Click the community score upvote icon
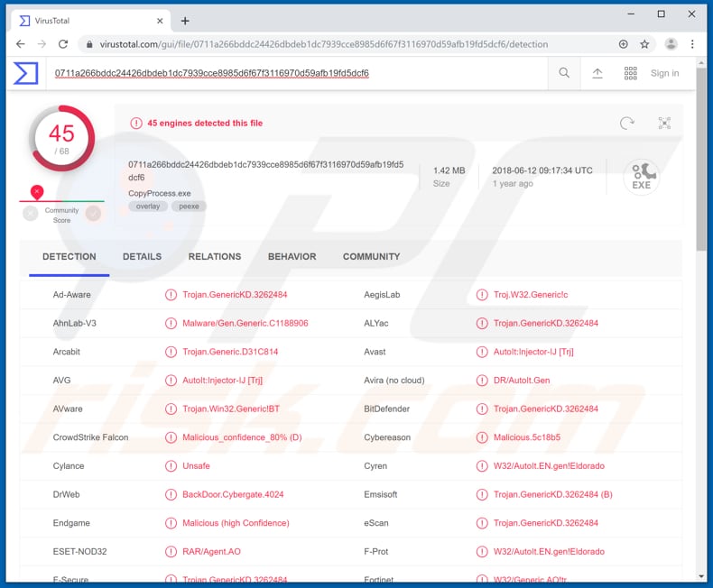Image resolution: width=713 pixels, height=588 pixels. click(93, 213)
